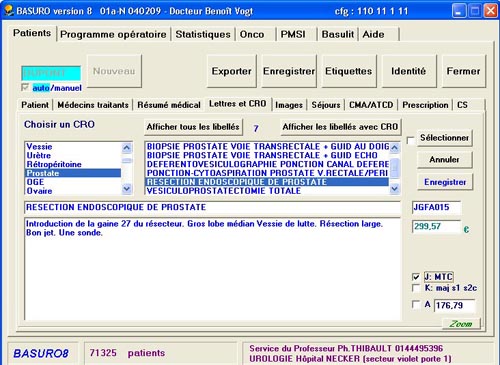Click organ list scroll down arrow
This screenshot has width=500, height=365.
127,189
